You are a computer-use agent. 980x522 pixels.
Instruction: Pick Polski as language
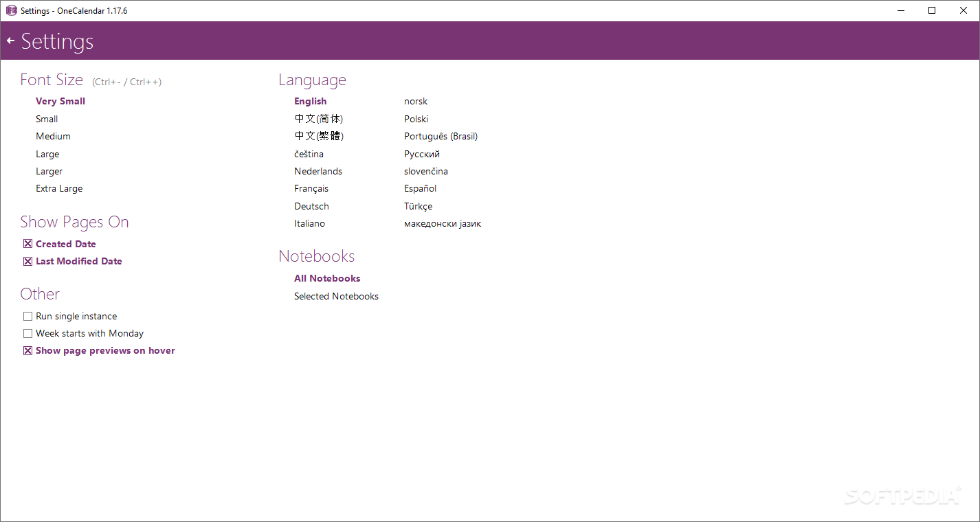click(416, 119)
